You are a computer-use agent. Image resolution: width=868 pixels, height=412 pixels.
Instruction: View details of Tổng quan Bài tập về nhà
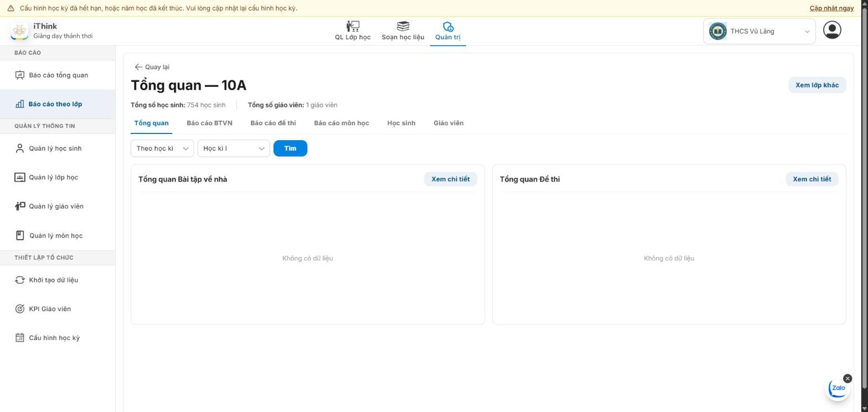451,179
